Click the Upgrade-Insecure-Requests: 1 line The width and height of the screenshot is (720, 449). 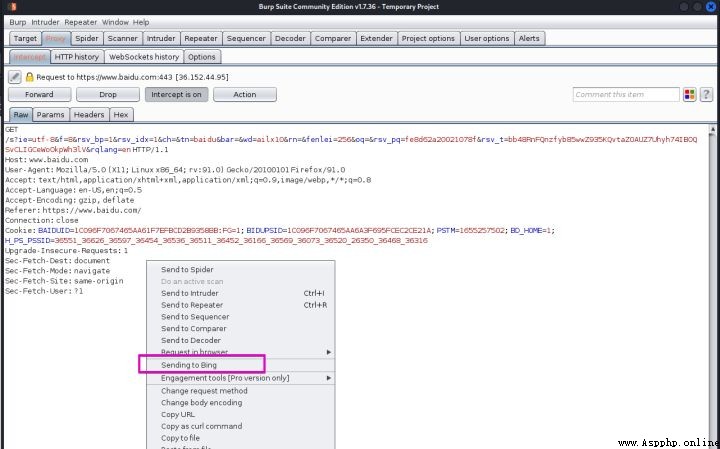tap(67, 251)
